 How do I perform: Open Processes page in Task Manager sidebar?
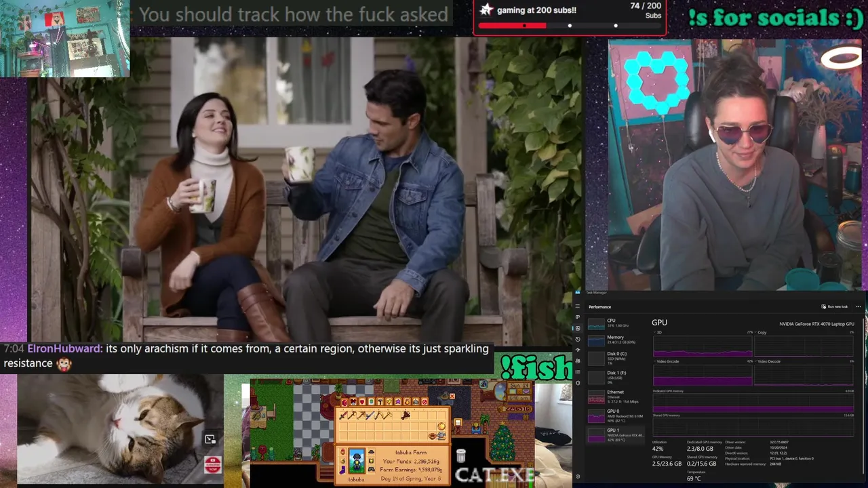point(578,317)
